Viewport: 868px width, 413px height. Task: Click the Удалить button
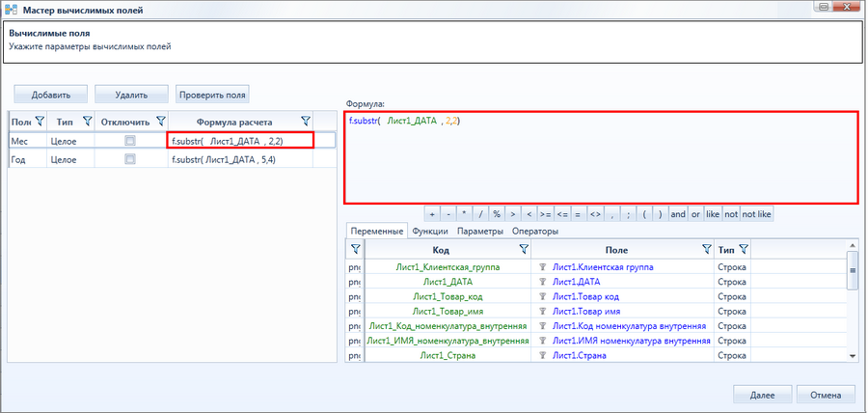[131, 95]
